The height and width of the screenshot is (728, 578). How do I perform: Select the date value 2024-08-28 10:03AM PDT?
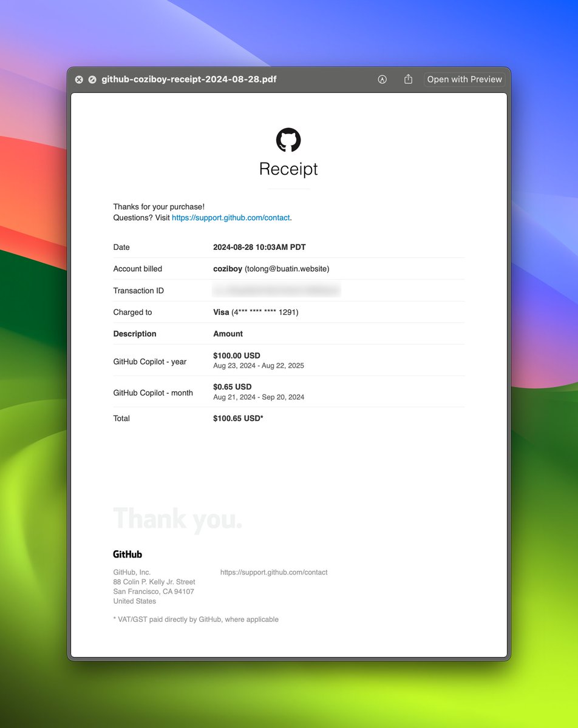pyautogui.click(x=259, y=247)
